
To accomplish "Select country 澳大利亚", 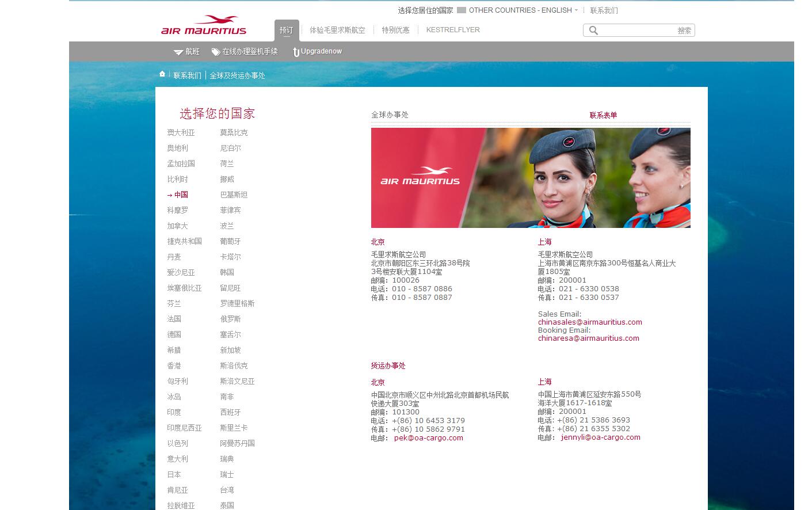I will (181, 132).
